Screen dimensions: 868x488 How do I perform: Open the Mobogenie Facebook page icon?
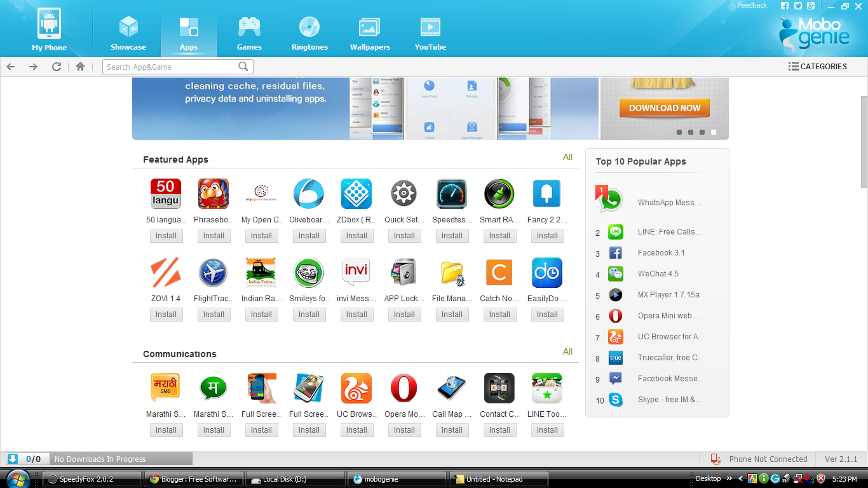[x=785, y=6]
